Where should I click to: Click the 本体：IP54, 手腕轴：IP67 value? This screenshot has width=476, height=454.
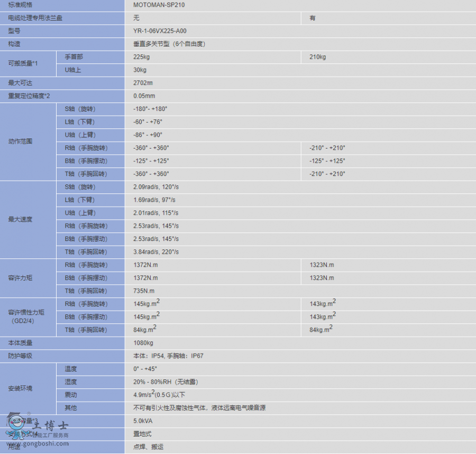click(169, 356)
